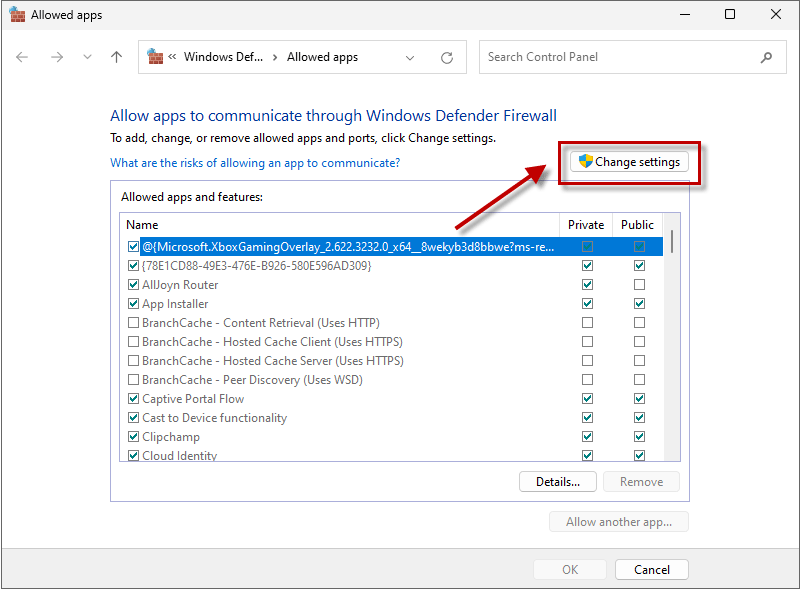Click the firewall icon in address bar
Screen dimensions: 800x589
(x=155, y=57)
